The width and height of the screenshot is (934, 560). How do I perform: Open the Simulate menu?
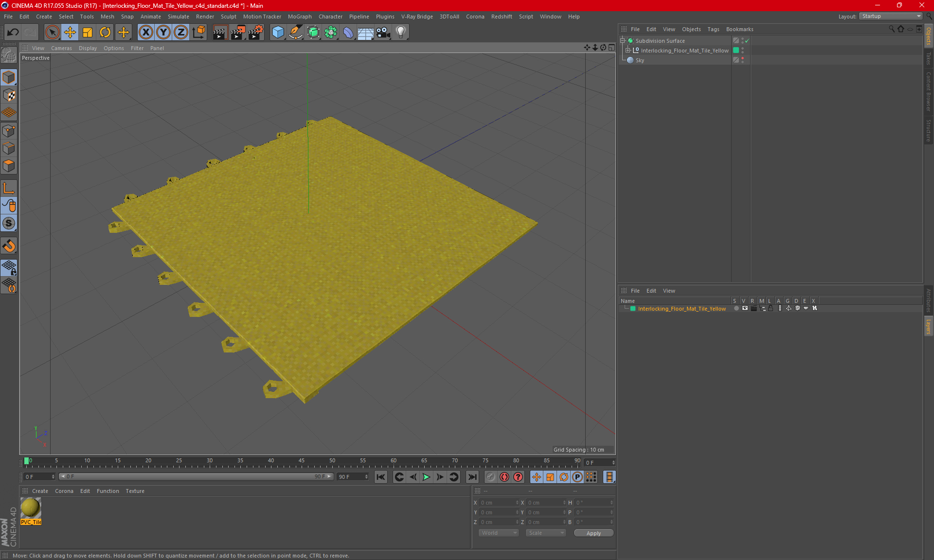click(178, 17)
